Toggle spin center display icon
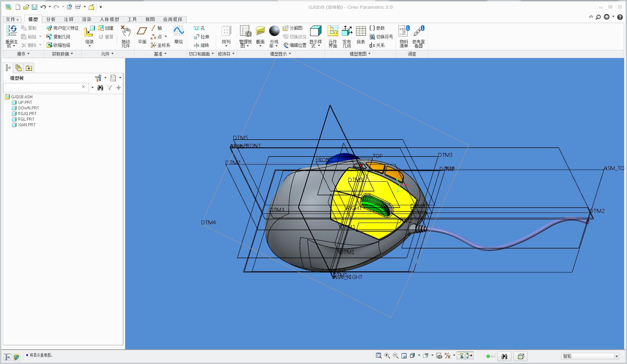The width and height of the screenshot is (627, 364). point(469,356)
